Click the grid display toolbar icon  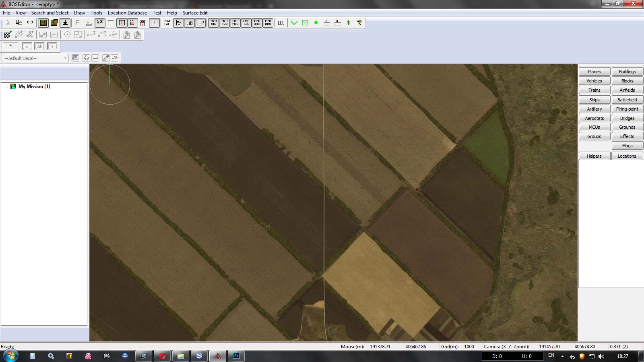coord(111,23)
